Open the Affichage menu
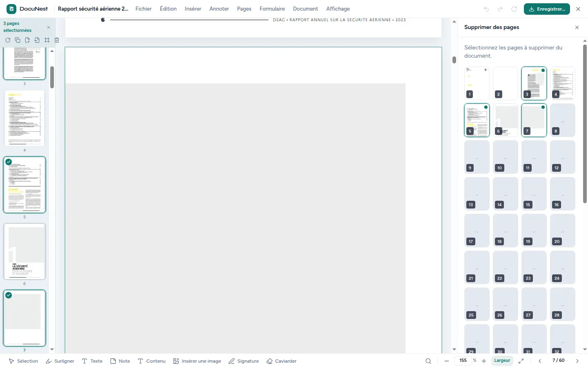The height and width of the screenshot is (368, 588). point(338,9)
